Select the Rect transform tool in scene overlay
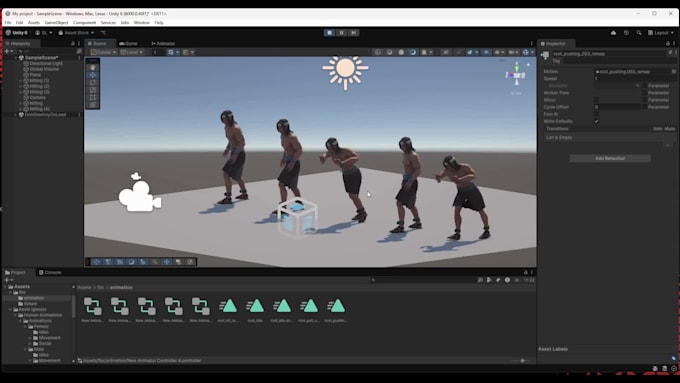680x383 pixels. coord(92,97)
